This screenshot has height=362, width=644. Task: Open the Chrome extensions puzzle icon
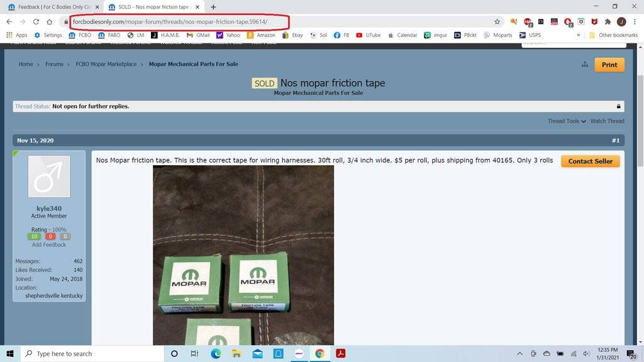tap(608, 22)
